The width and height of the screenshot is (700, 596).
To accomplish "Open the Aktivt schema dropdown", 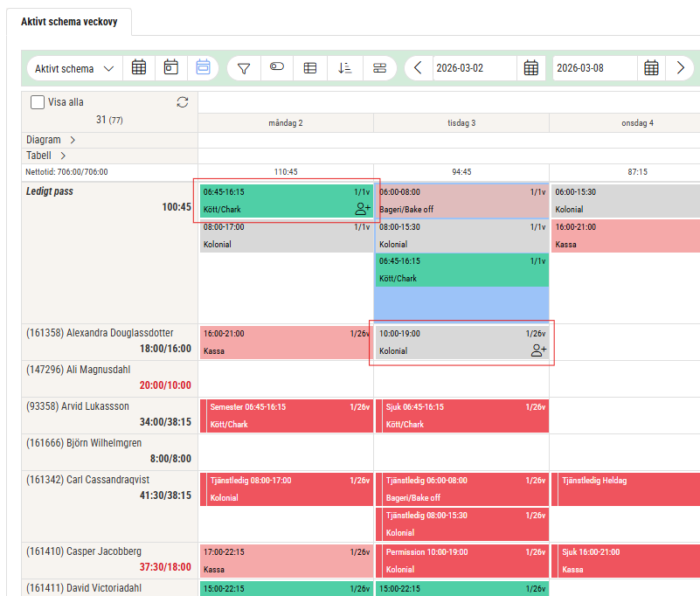I will pos(75,68).
